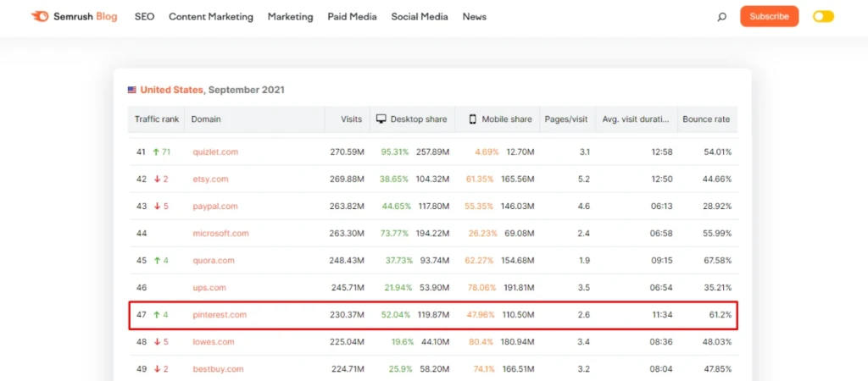Click the Visits column header
This screenshot has width=868, height=381.
pyautogui.click(x=352, y=119)
